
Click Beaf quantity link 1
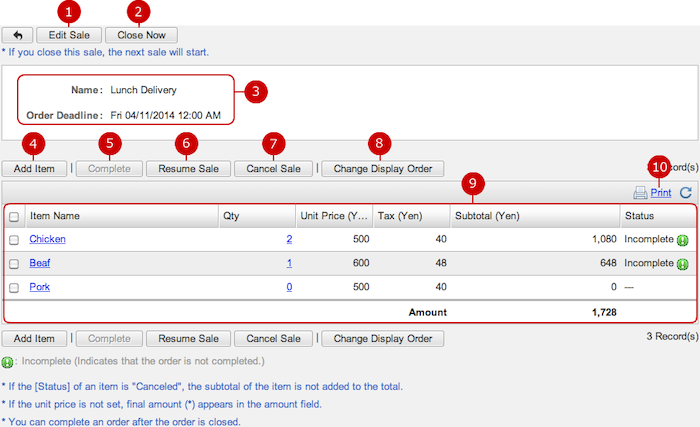tap(289, 263)
